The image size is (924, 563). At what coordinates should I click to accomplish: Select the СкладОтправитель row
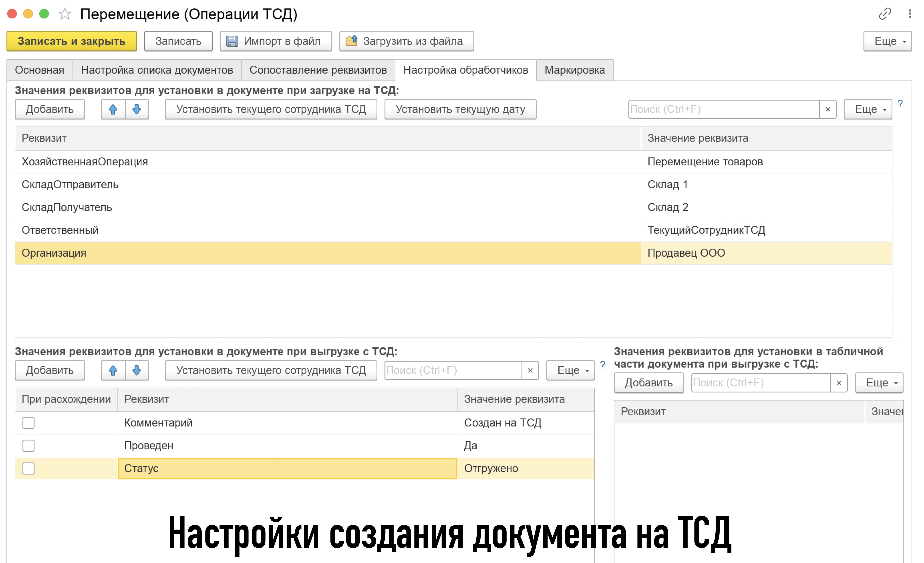click(453, 185)
